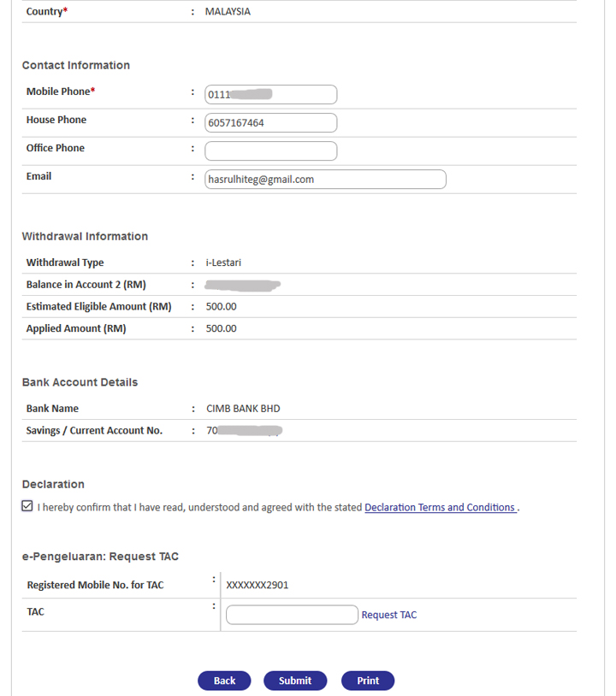Click the TAC code input box
616x696 pixels.
(292, 615)
